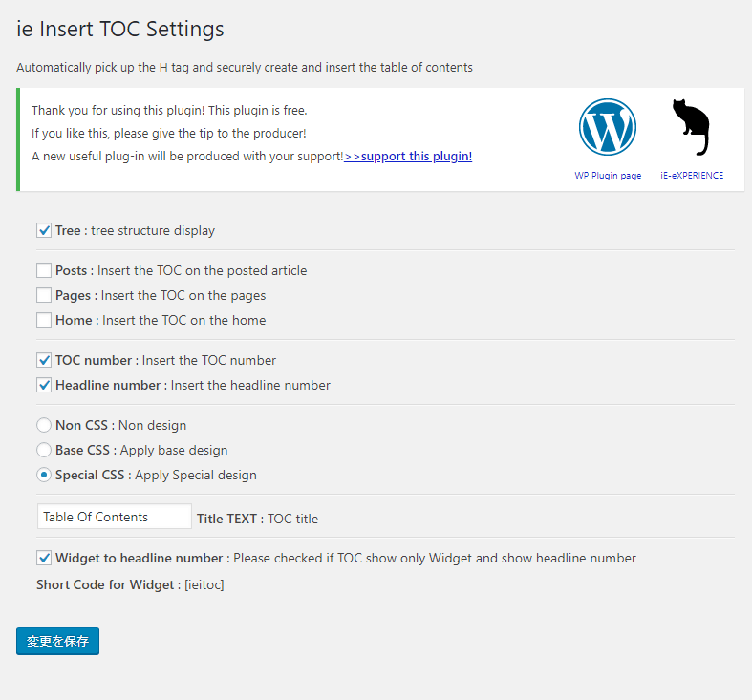Viewport: 752px width, 700px height.
Task: Enable the Pages TOC checkbox
Action: [44, 295]
